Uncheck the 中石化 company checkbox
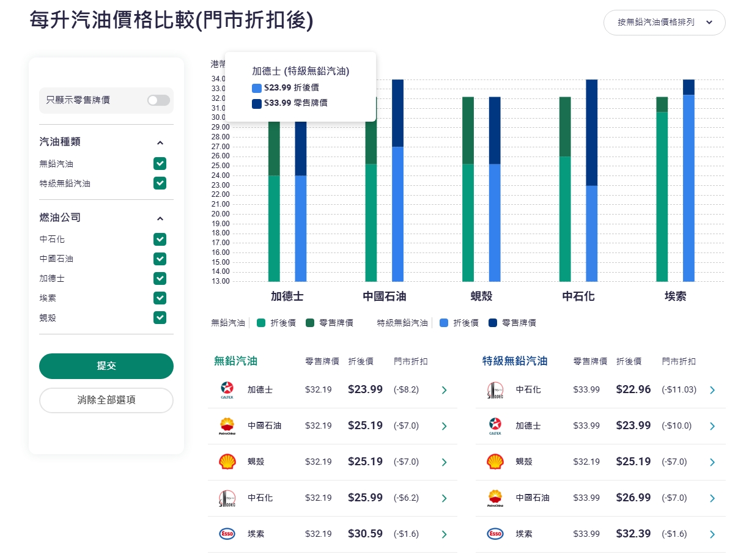Screen dimensions: 749x560 pos(160,239)
